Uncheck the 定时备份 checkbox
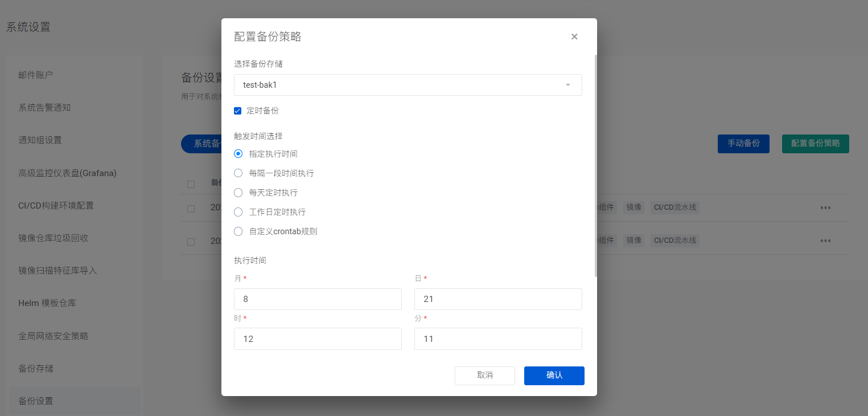868x416 pixels. (x=238, y=111)
